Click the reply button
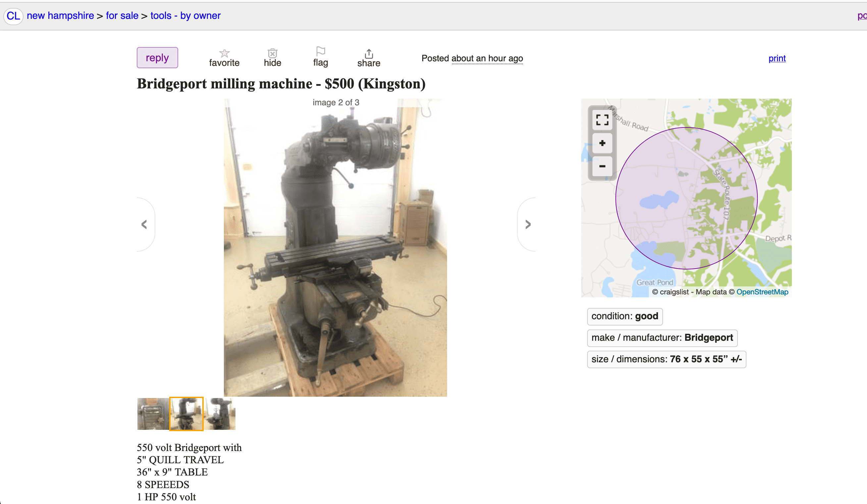 coord(157,58)
